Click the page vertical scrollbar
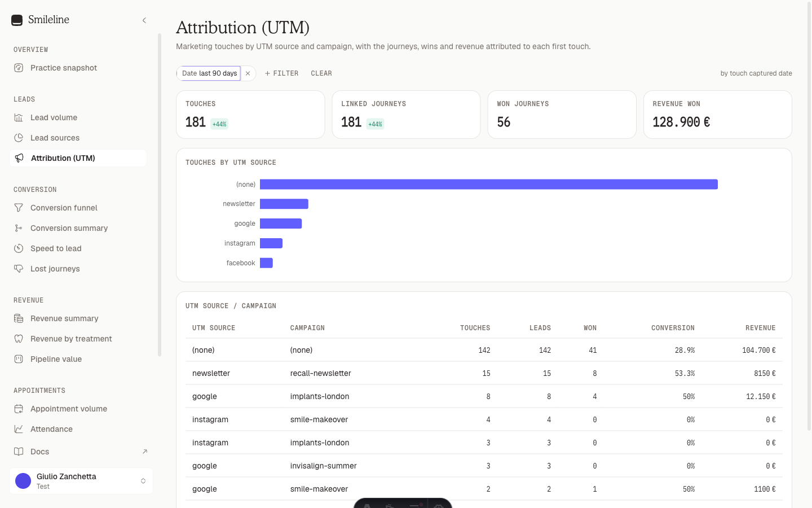 [x=809, y=217]
